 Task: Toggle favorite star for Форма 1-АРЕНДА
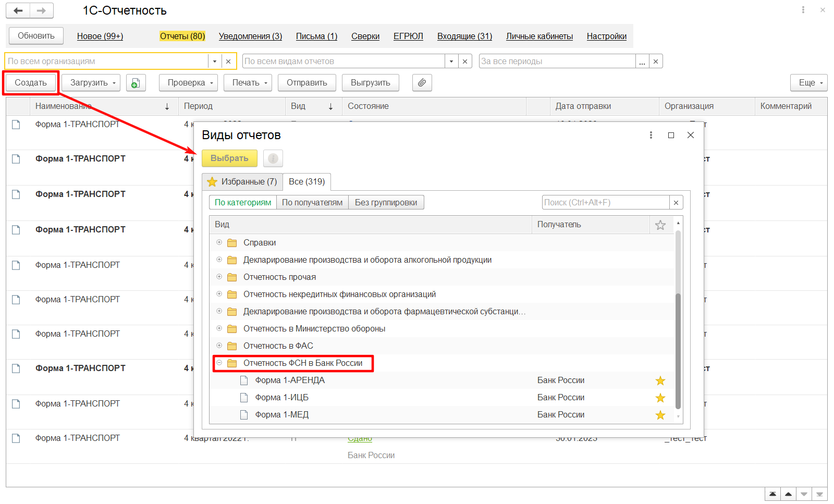(660, 380)
